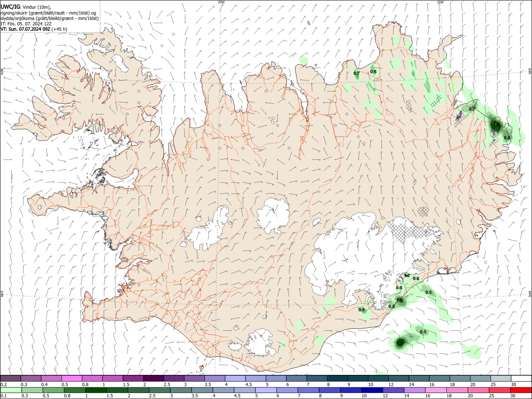
Task: Click the pale grey 25 swatch, top legend row
Action: [501, 378]
